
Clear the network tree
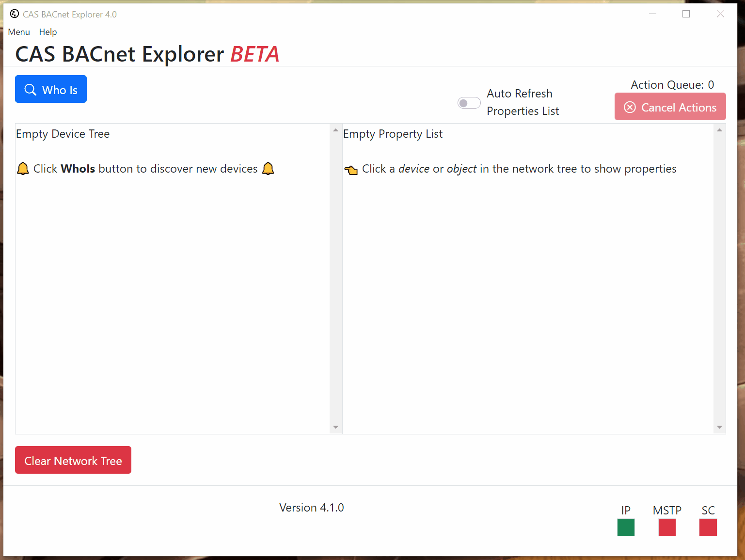(73, 460)
